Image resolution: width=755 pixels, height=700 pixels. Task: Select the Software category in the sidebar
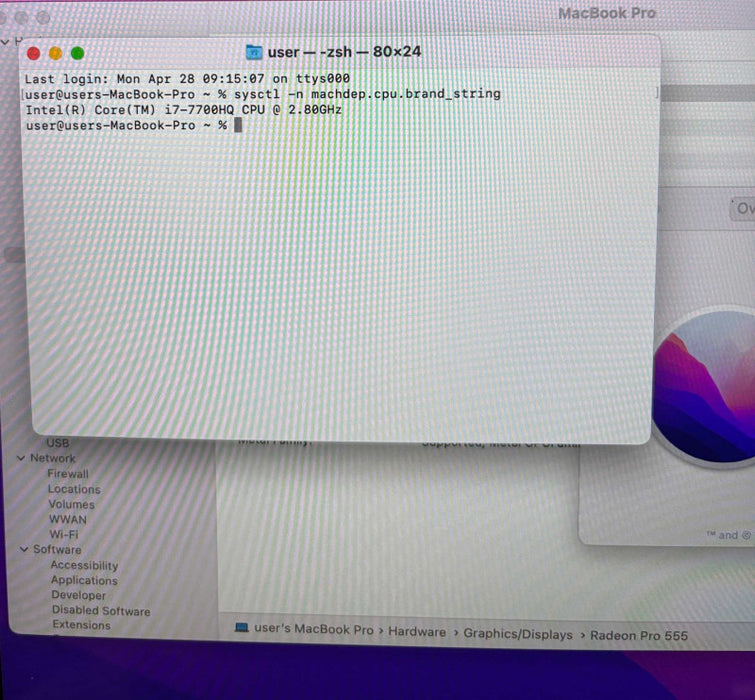[57, 549]
